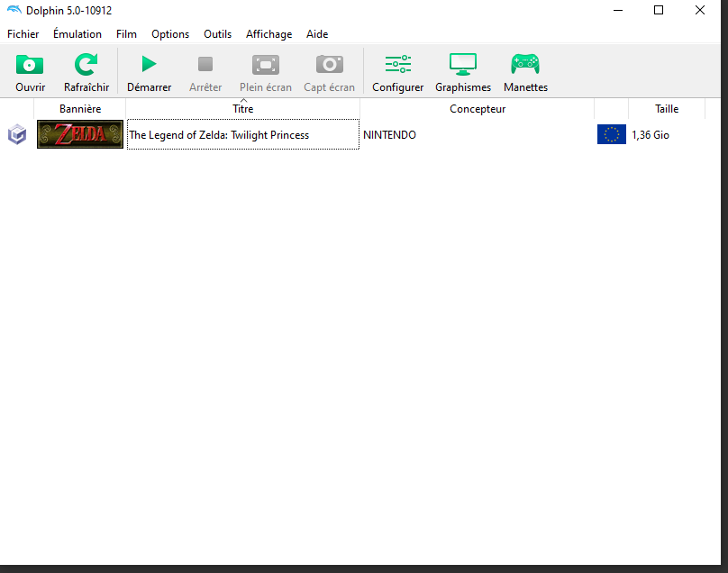The height and width of the screenshot is (573, 728).
Task: Click the European flag region icon
Action: (x=612, y=134)
